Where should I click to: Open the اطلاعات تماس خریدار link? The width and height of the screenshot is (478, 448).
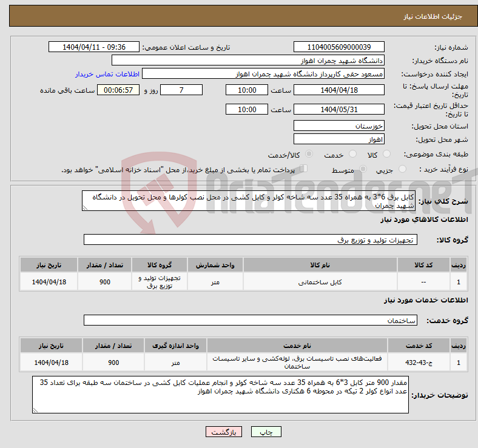(107, 74)
